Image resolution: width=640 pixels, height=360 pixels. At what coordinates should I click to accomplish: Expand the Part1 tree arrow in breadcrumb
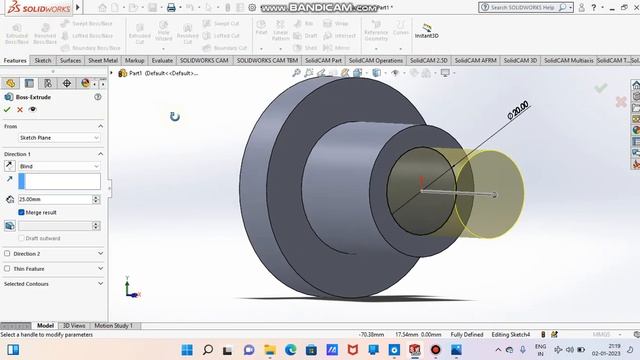point(111,73)
